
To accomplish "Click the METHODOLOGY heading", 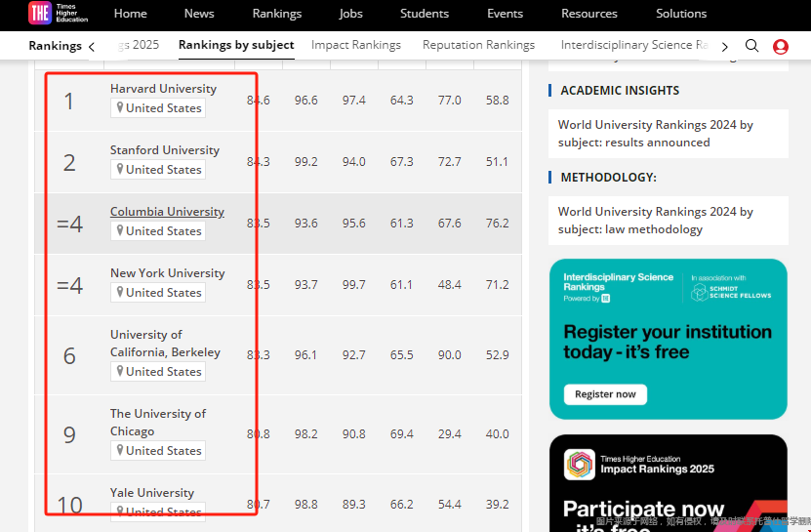I will pos(608,178).
